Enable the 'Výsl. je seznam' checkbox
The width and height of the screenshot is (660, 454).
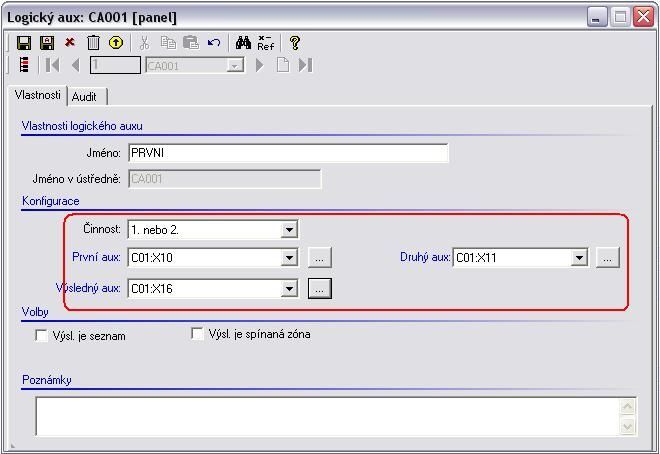[x=42, y=336]
